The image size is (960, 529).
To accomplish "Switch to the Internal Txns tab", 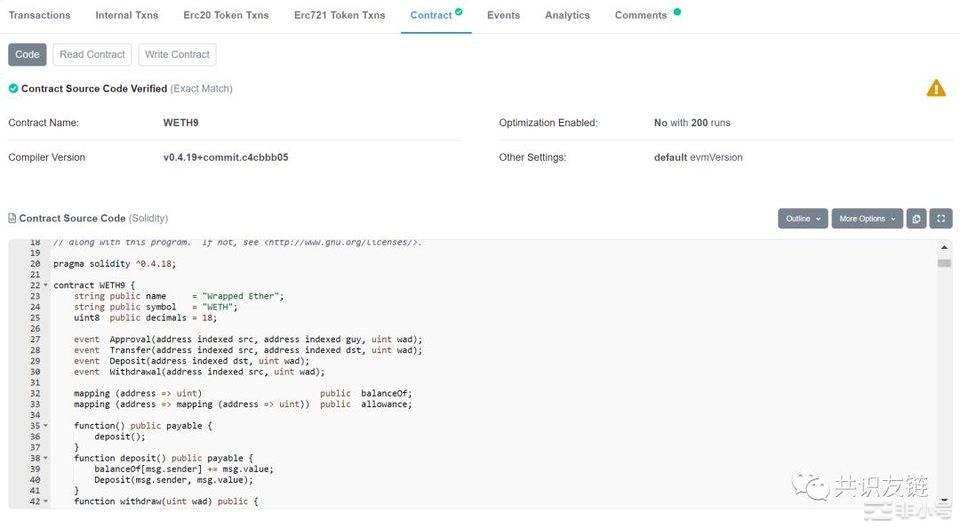I will point(127,15).
